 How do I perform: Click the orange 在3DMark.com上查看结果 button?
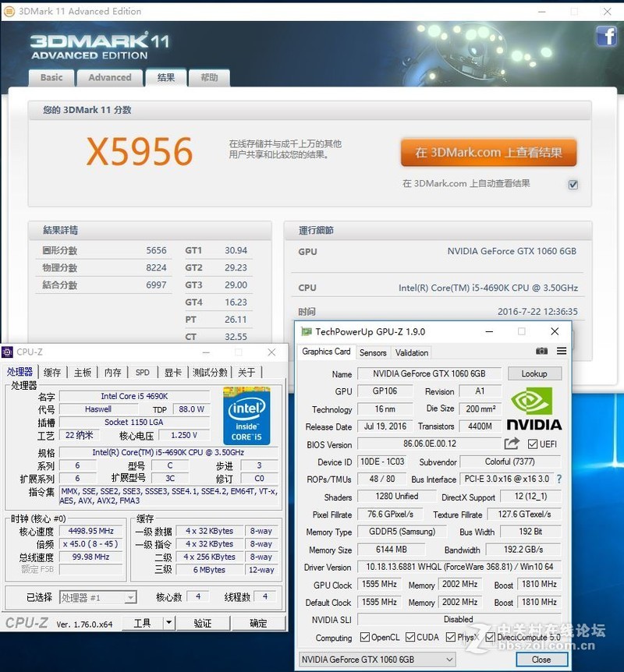click(x=488, y=153)
